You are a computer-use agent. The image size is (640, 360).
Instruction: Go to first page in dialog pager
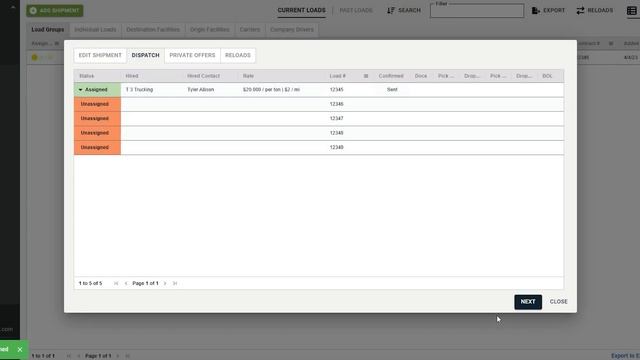pos(116,283)
